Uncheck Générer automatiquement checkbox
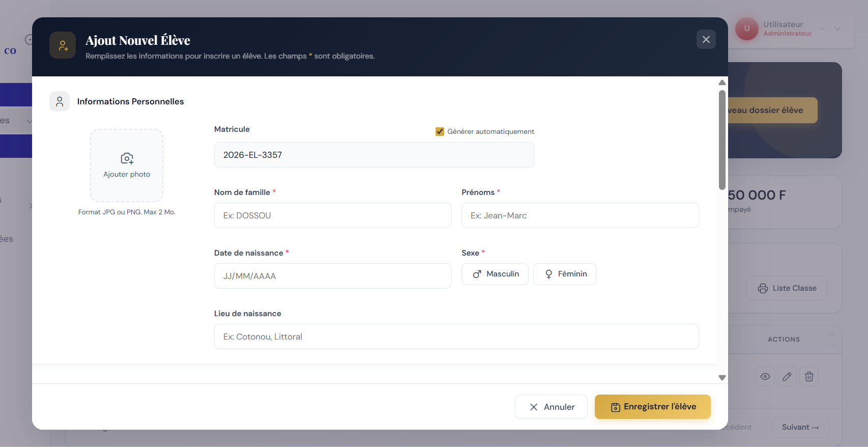 coord(440,131)
